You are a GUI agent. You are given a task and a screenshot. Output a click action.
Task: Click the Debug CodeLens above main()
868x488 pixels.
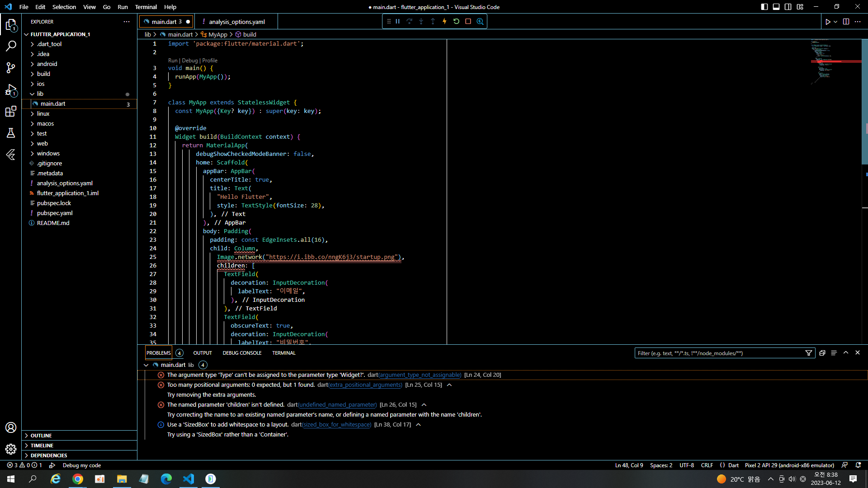click(190, 61)
